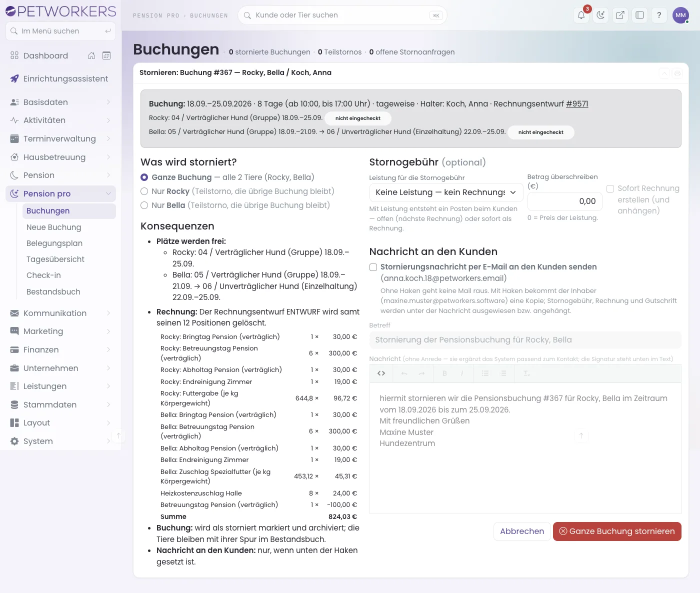
Task: Expand the Leistungen menu
Action: coord(61,386)
